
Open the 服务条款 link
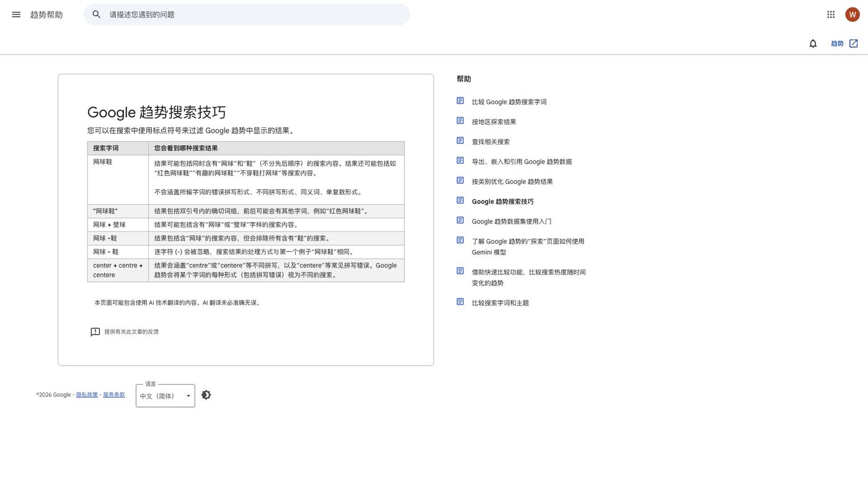[114, 395]
